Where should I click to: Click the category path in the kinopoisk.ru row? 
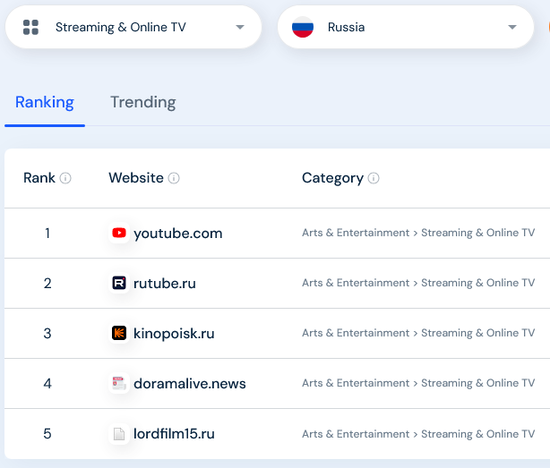418,333
